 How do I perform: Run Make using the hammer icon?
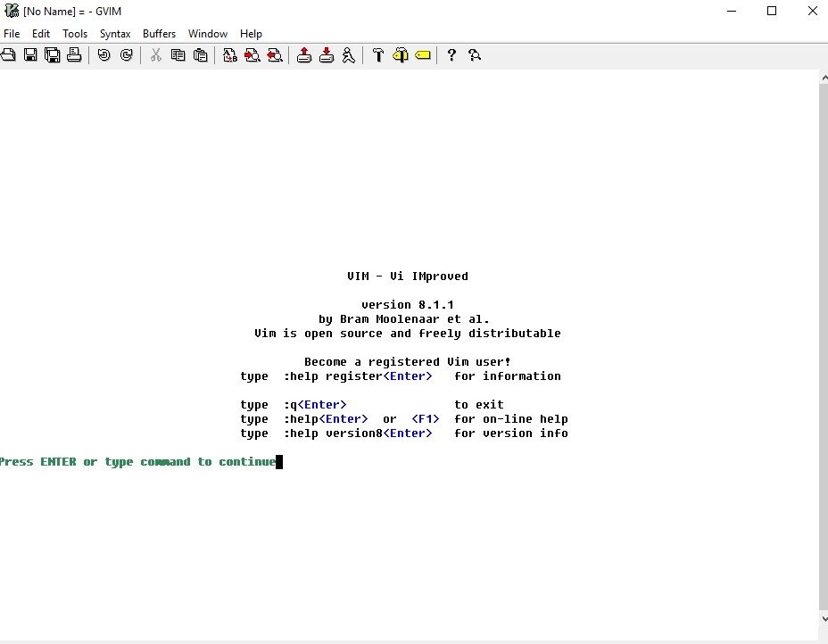coord(378,55)
